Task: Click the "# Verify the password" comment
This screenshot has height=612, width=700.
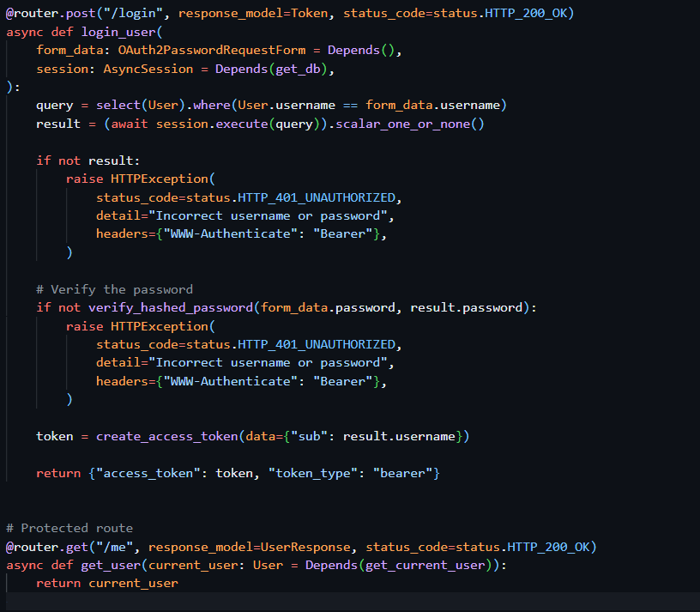Action: [x=114, y=289]
